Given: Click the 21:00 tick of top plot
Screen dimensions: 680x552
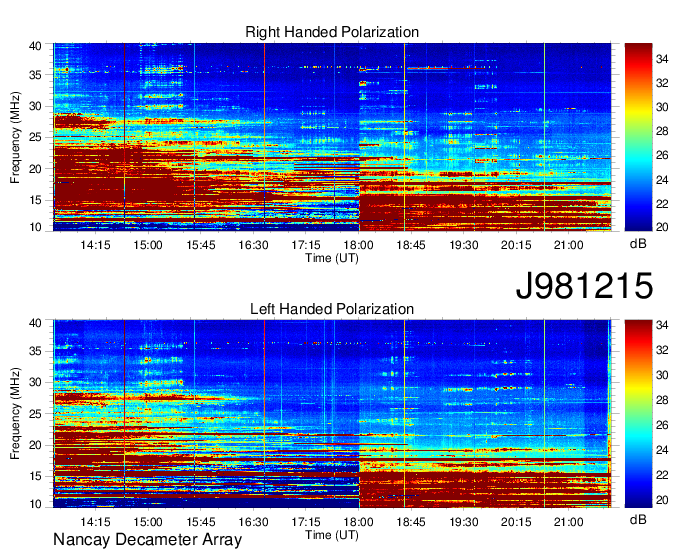Looking at the screenshot, I should [x=569, y=245].
